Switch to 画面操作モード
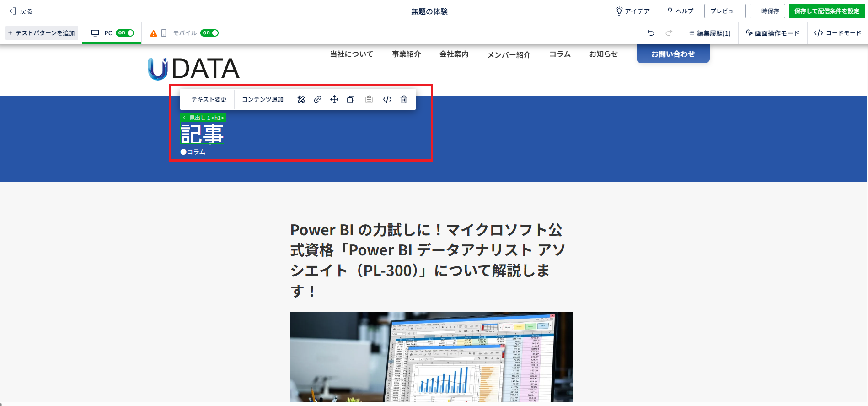 point(773,33)
